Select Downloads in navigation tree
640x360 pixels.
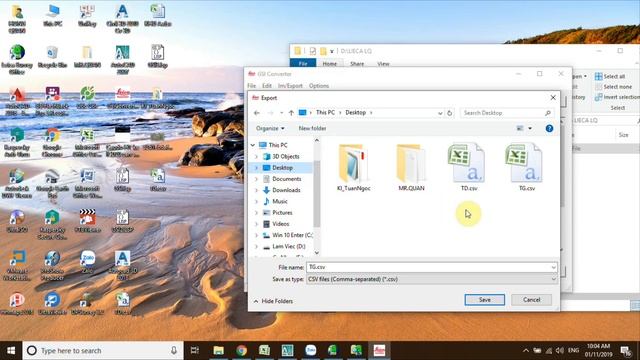[286, 190]
